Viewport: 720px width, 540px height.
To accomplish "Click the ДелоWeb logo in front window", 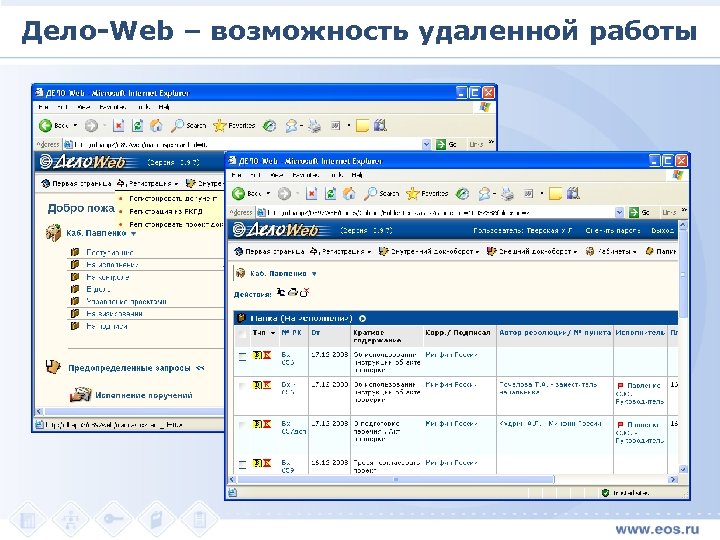I will [275, 230].
